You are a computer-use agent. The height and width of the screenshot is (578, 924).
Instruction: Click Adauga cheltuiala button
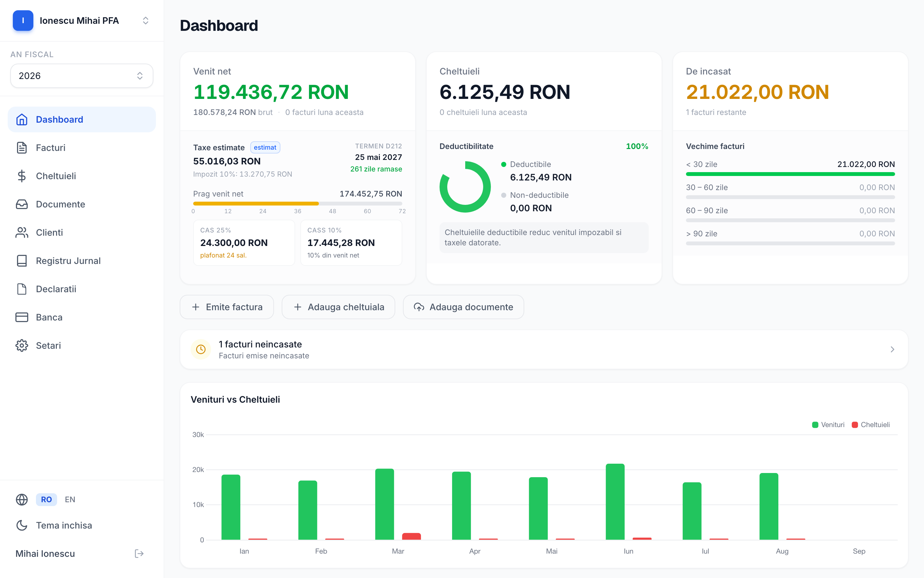[x=338, y=307]
